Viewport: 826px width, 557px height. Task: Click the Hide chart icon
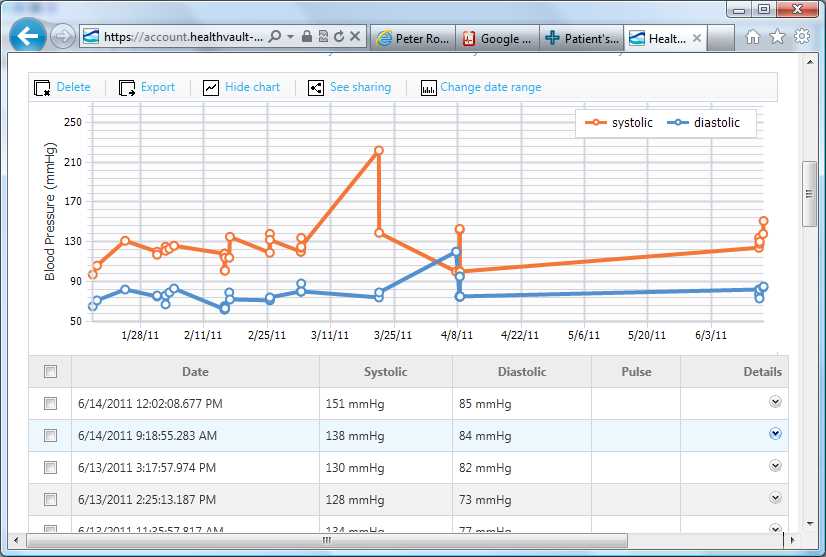coord(211,87)
